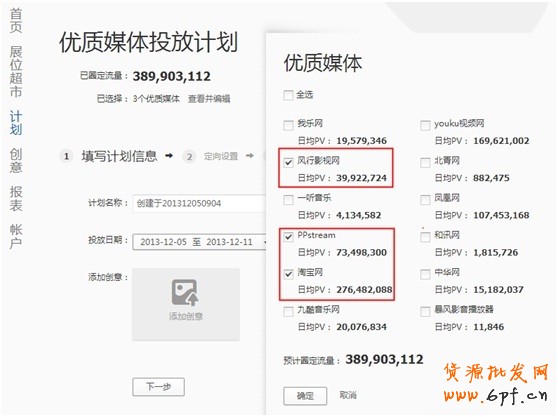Open the 投放日期 date range dropdown
This screenshot has width=558, height=417.
(x=199, y=242)
